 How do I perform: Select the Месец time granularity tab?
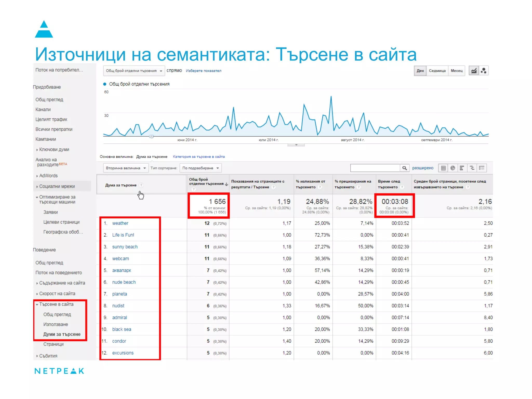point(456,71)
